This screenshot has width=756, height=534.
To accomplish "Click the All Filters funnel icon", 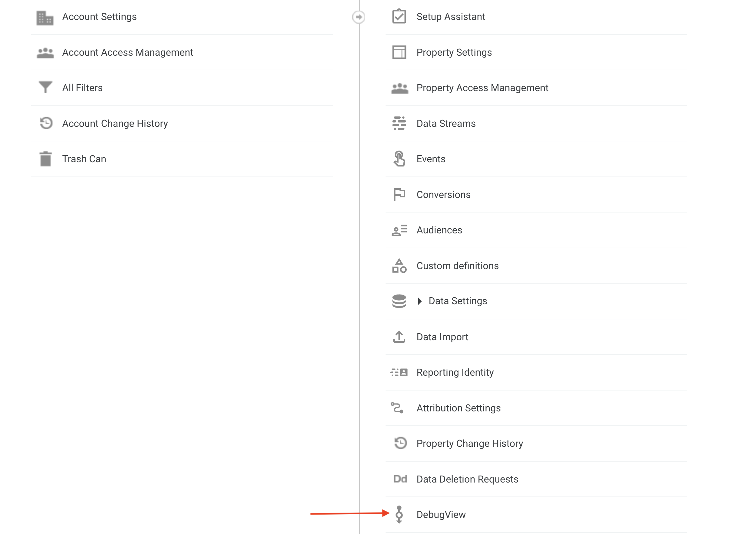I will (x=45, y=87).
